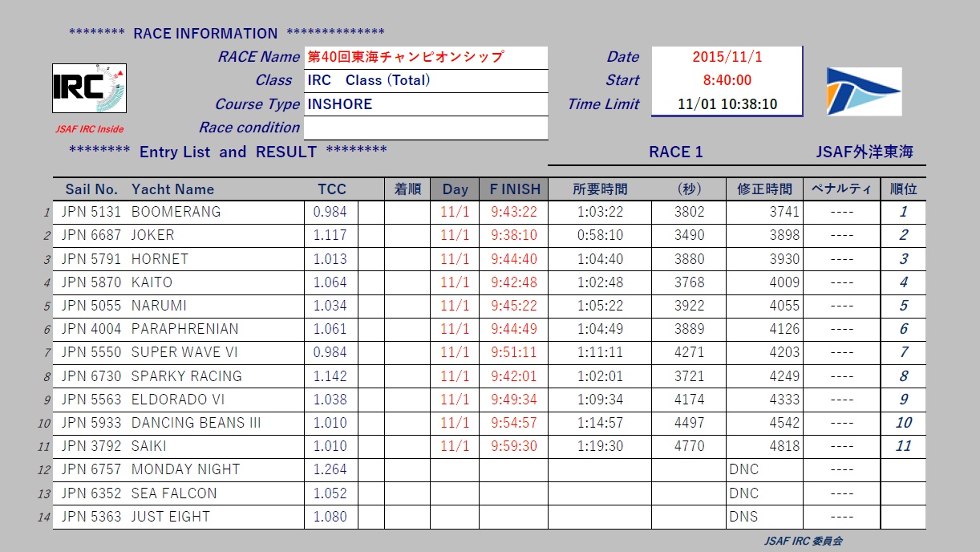
Task: Select the Time Limit '11/01 10:38:10'
Action: click(727, 104)
